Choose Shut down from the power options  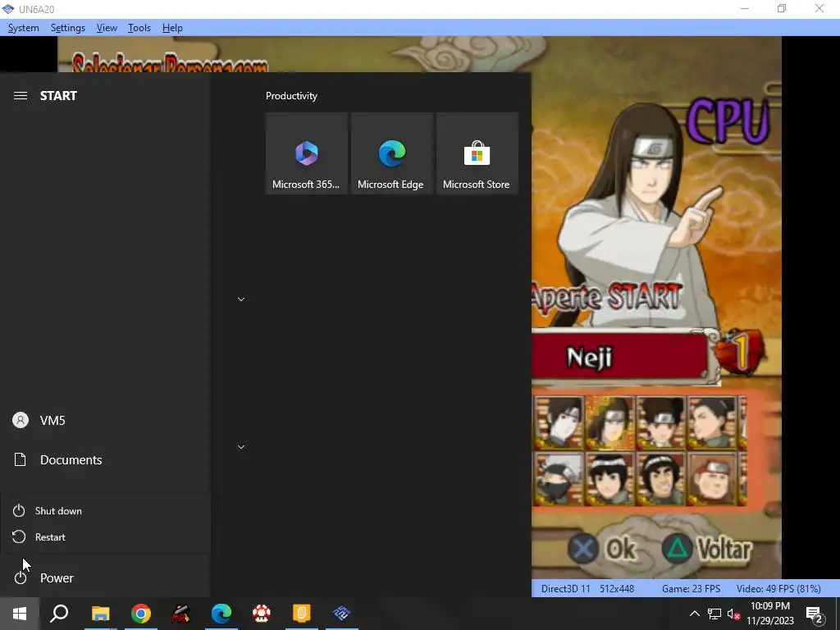[106, 510]
